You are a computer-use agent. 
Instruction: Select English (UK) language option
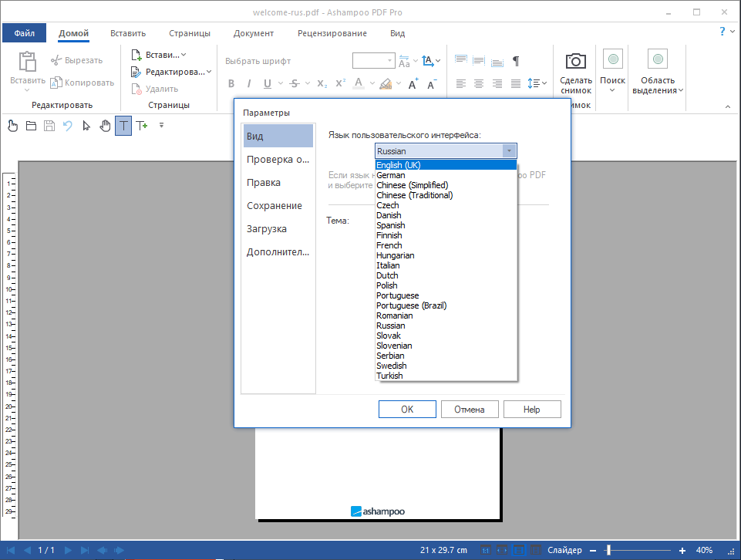click(446, 165)
